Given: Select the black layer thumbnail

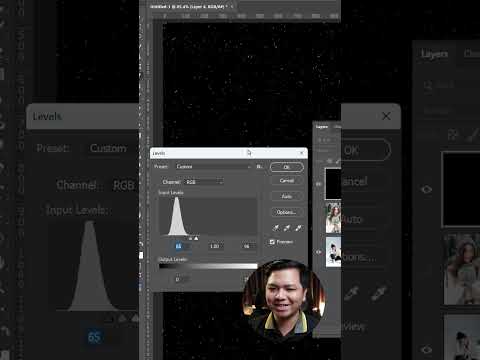Looking at the screenshot, I should pos(333,184).
